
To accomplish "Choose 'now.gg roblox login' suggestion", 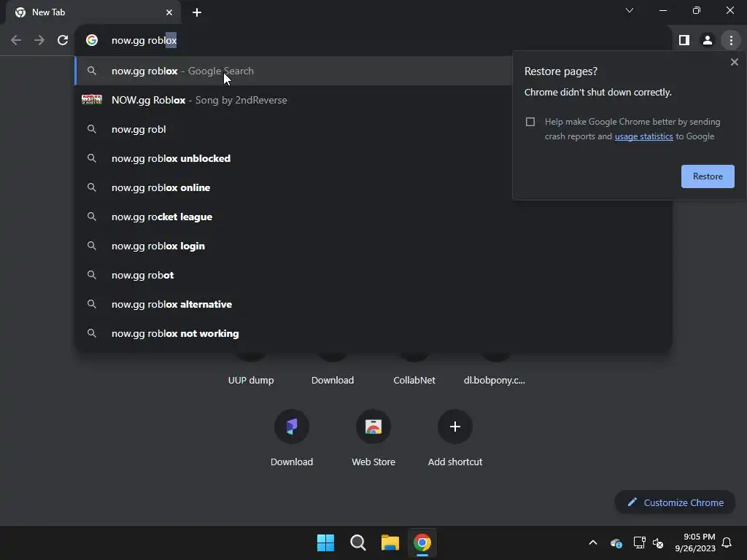I will pyautogui.click(x=373, y=246).
